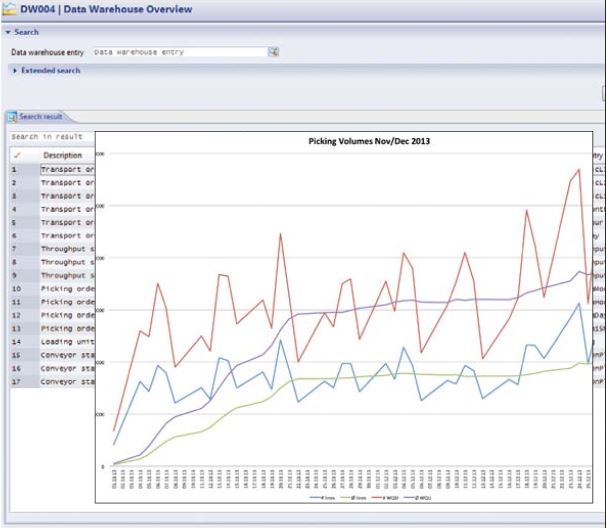The image size is (606, 528).
Task: Select the Search result tab
Action: (40, 117)
